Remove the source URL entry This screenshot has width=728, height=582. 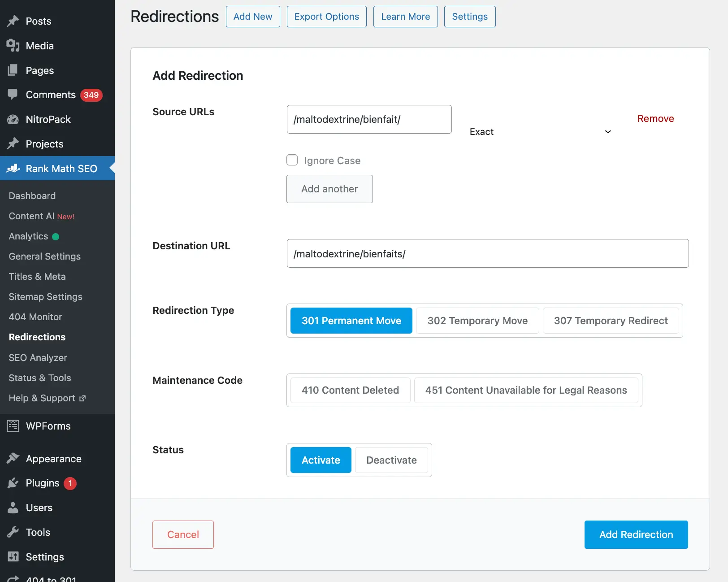tap(655, 118)
